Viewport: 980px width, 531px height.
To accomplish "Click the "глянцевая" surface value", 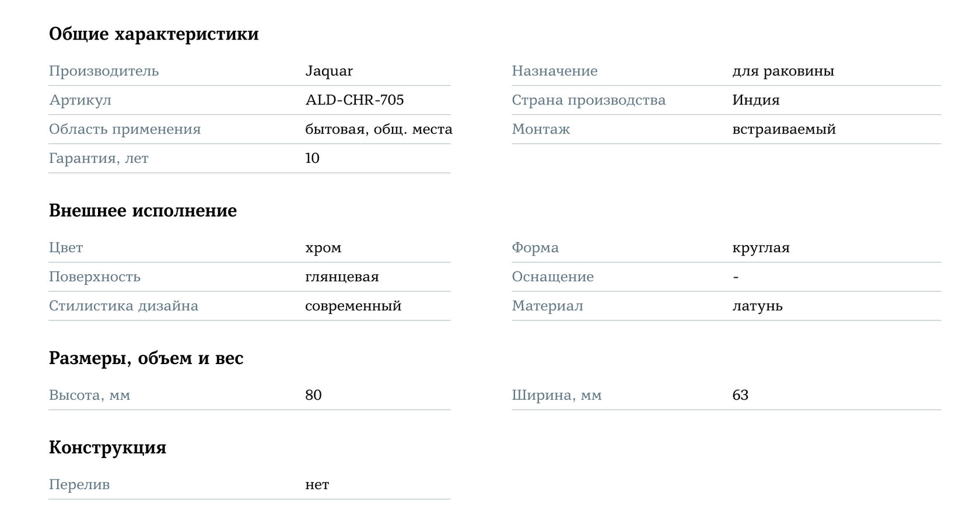I will point(342,277).
